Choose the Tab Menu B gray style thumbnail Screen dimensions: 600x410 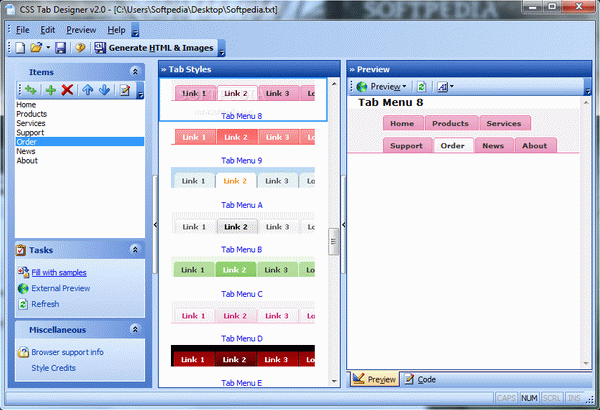pyautogui.click(x=243, y=223)
